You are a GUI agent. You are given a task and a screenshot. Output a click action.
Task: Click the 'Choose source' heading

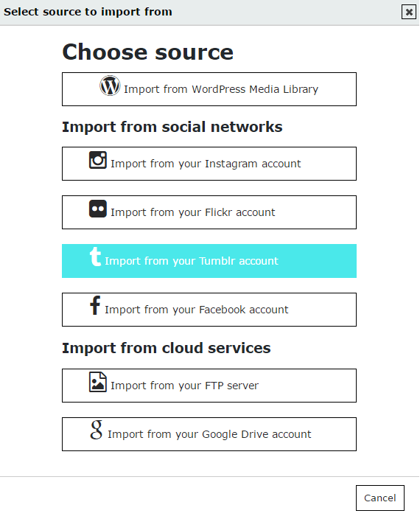pos(148,52)
